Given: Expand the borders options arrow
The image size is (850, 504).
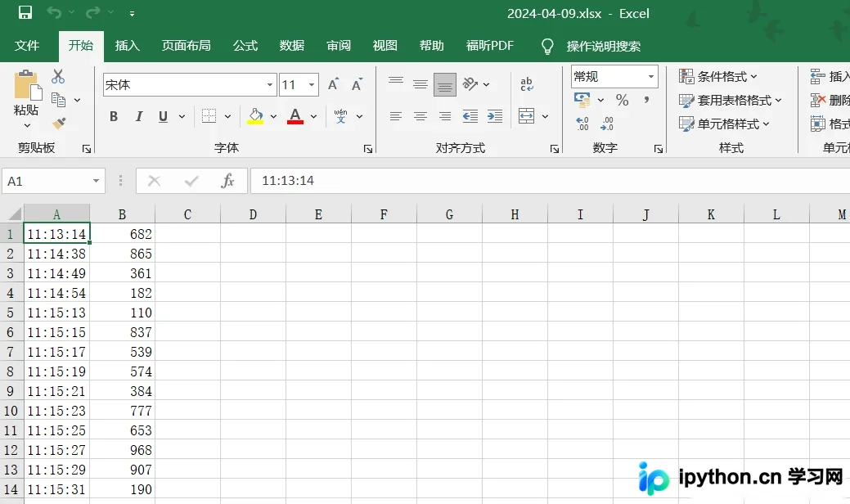Looking at the screenshot, I should [x=227, y=116].
